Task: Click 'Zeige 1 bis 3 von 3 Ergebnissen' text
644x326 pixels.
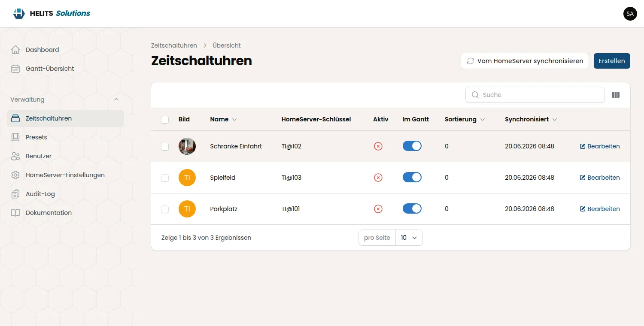Action: tap(206, 238)
